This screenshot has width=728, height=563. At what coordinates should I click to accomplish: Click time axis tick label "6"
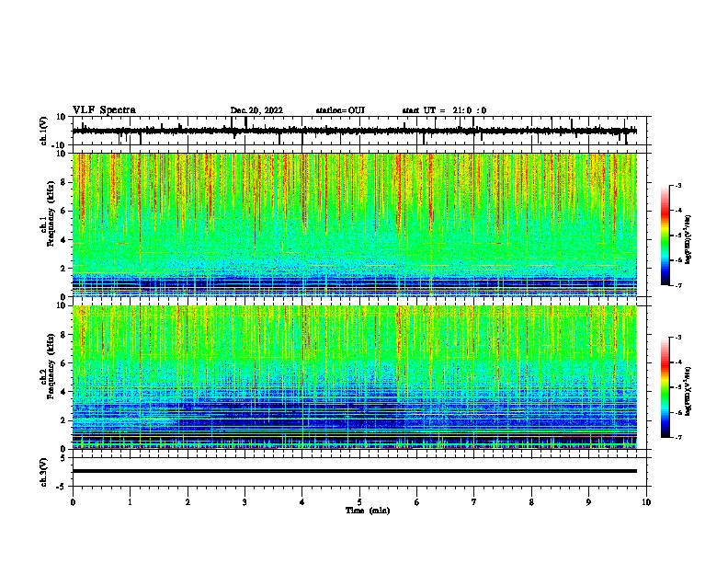(x=417, y=502)
